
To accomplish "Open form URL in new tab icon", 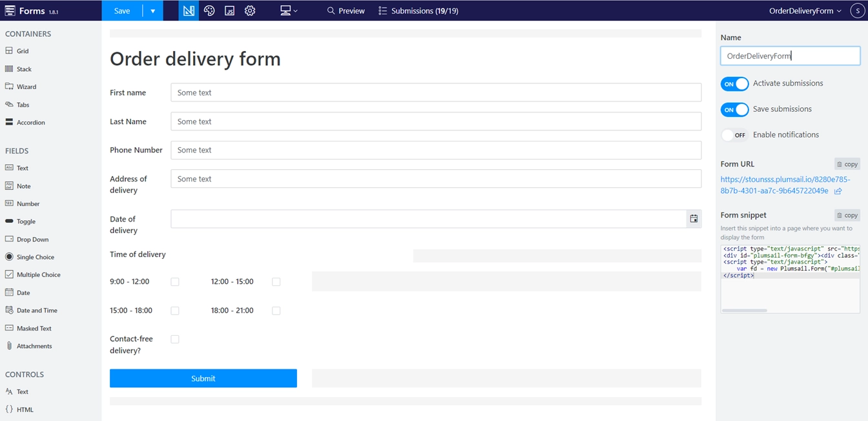I will pyautogui.click(x=838, y=191).
